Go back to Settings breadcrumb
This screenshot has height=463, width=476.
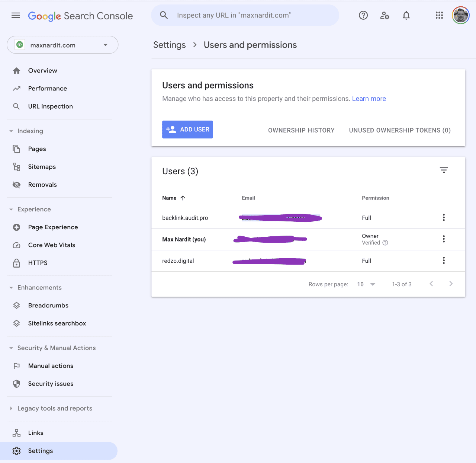tap(170, 45)
